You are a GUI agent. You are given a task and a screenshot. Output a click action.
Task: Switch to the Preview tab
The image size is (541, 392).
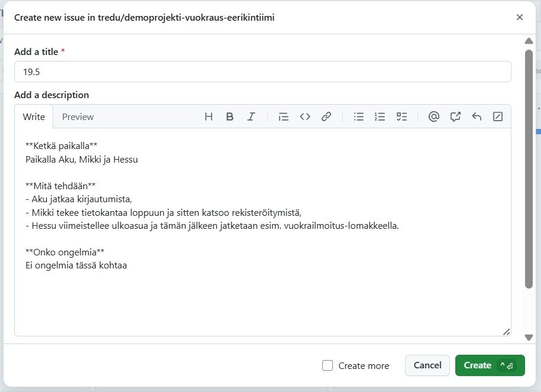pyautogui.click(x=77, y=116)
